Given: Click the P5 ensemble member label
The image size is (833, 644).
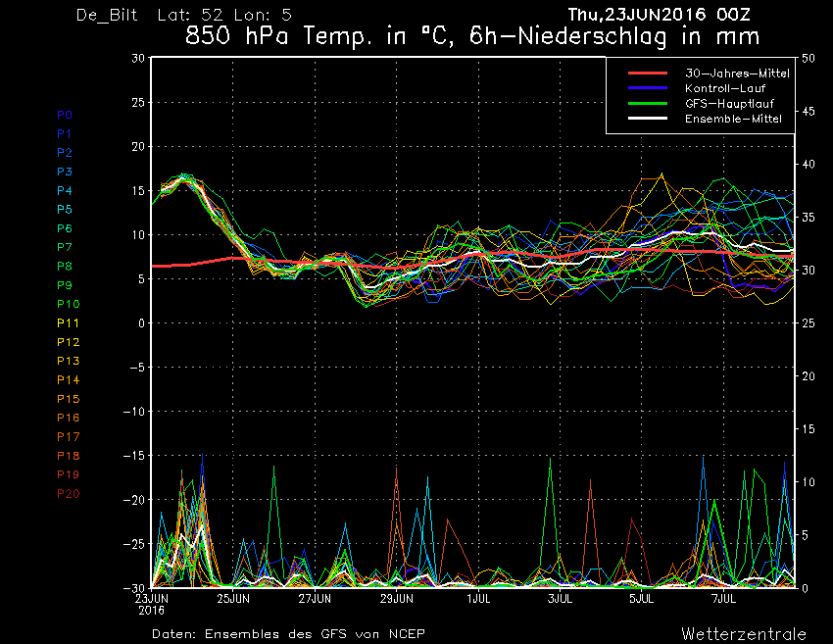Looking at the screenshot, I should tap(65, 210).
